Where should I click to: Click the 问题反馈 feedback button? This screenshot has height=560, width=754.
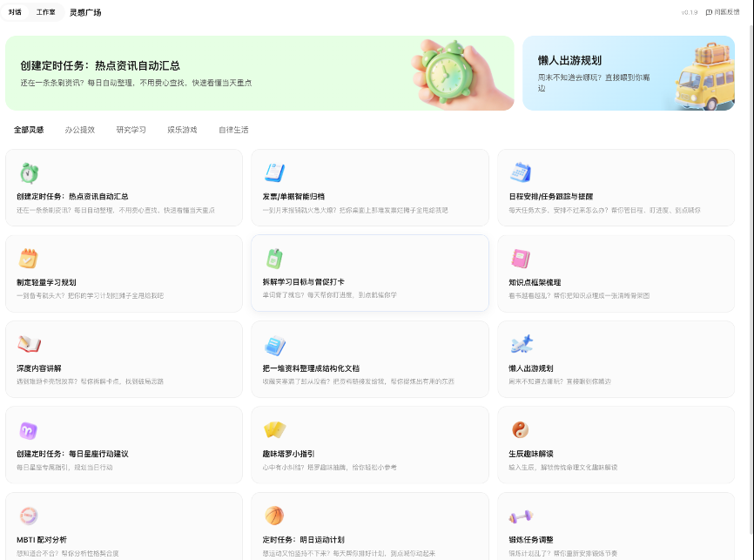pyautogui.click(x=722, y=12)
